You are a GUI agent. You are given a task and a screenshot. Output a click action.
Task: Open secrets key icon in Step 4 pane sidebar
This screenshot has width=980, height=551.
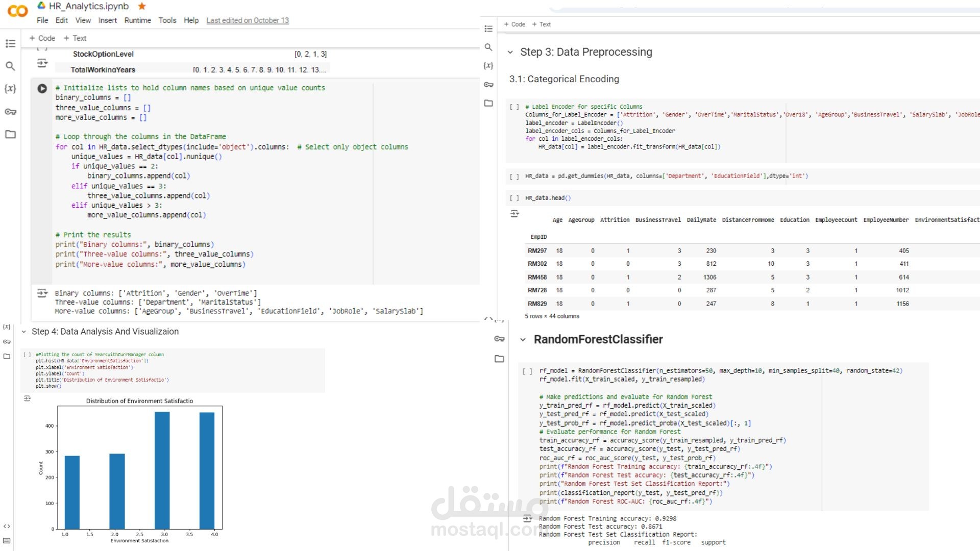7,342
